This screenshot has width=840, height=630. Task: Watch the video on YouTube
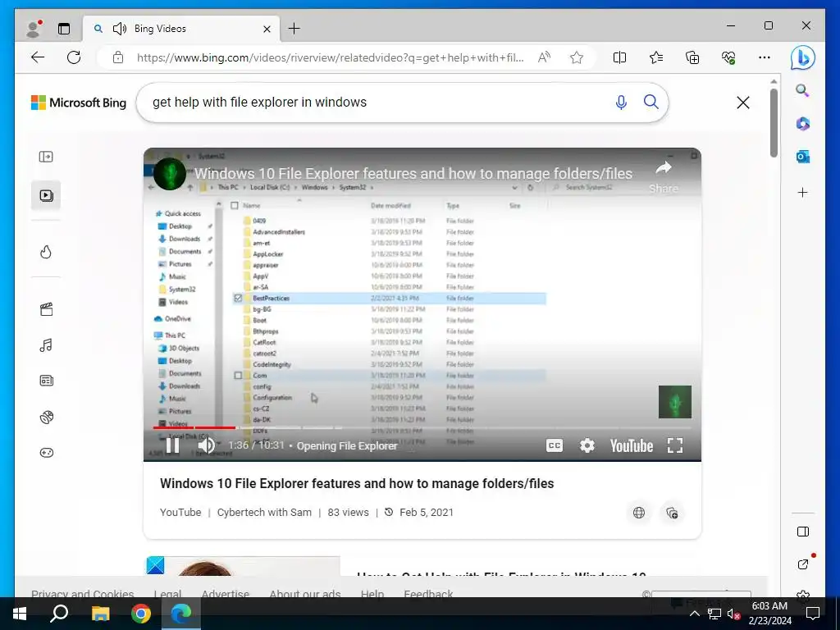coord(632,445)
